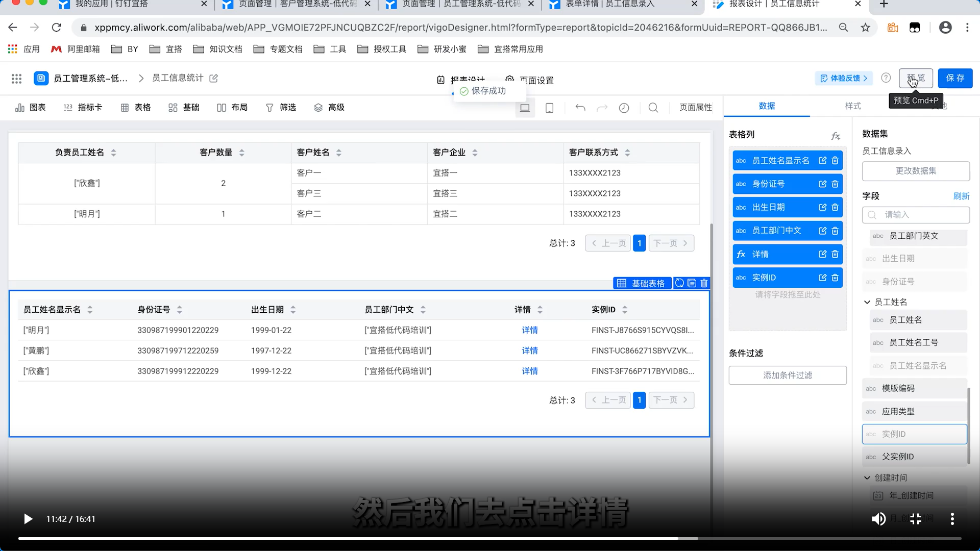This screenshot has height=551, width=980.
Task: Click the search magnifier in designer toolbar
Action: (653, 108)
